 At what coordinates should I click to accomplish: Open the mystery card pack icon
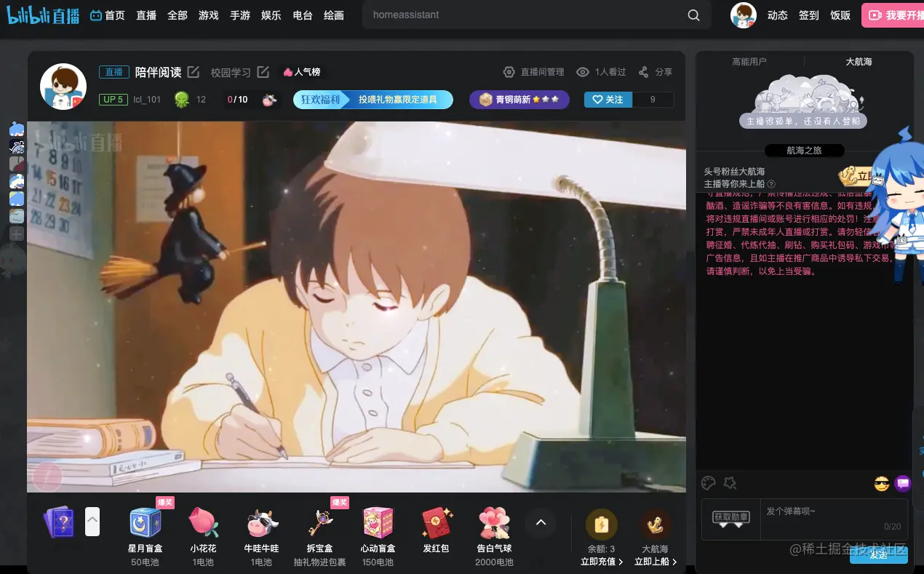[60, 522]
